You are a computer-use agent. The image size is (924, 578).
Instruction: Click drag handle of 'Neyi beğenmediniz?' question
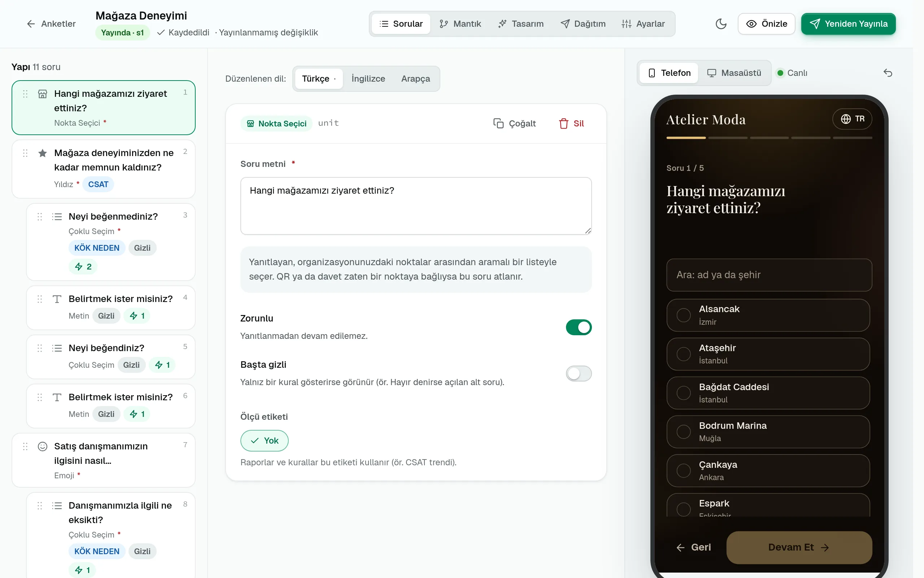[x=40, y=217]
